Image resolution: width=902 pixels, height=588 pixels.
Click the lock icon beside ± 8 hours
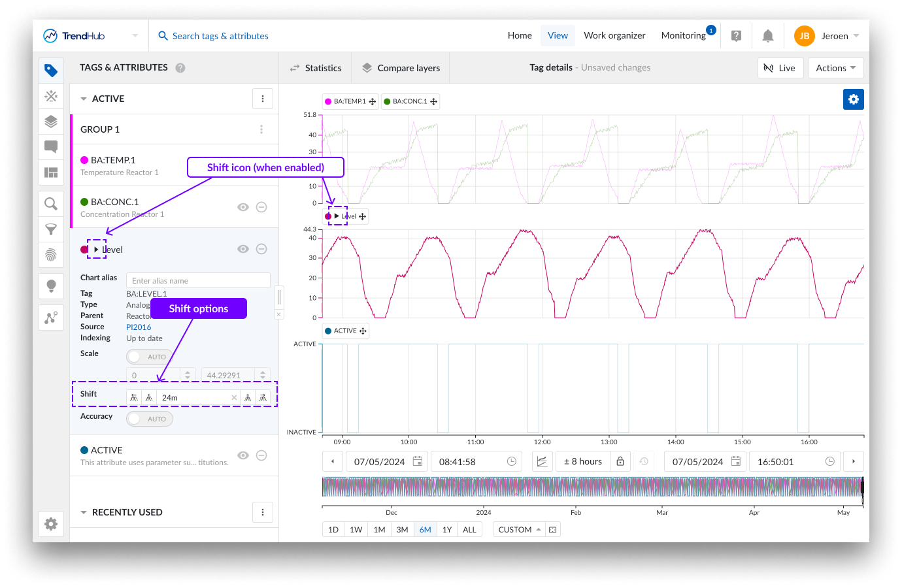click(x=620, y=461)
